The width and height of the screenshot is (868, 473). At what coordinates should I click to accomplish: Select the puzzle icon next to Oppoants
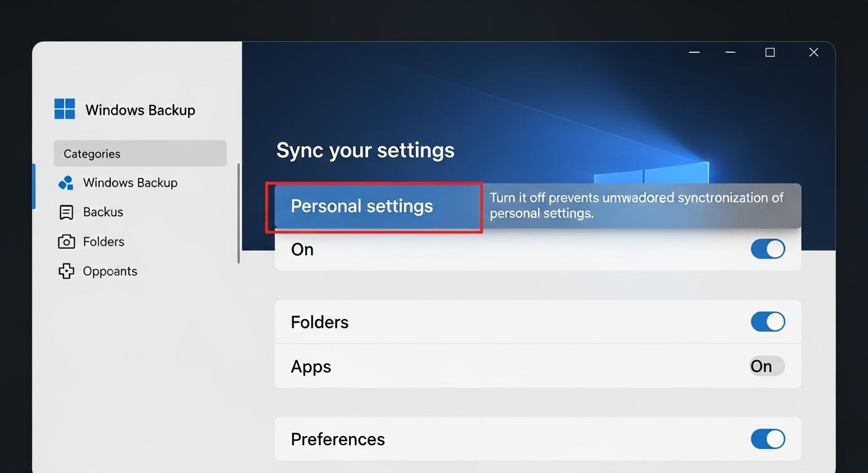66,271
